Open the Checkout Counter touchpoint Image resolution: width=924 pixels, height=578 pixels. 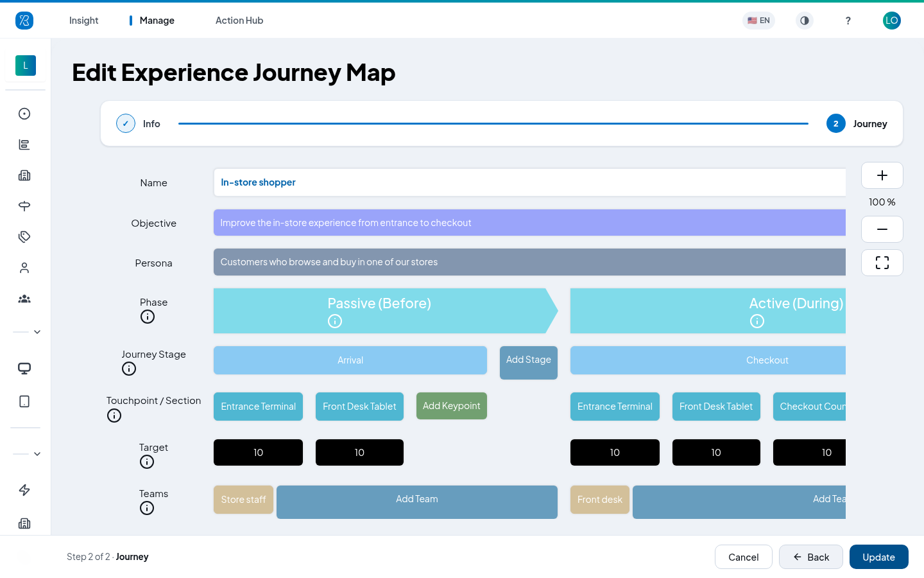coord(810,407)
